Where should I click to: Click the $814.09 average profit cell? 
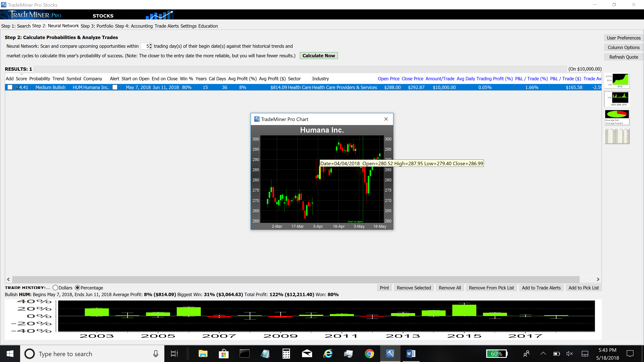click(x=273, y=87)
